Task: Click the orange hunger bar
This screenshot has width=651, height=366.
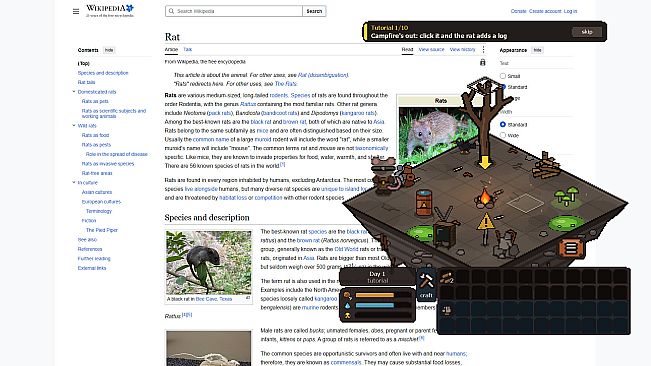Action: click(383, 295)
